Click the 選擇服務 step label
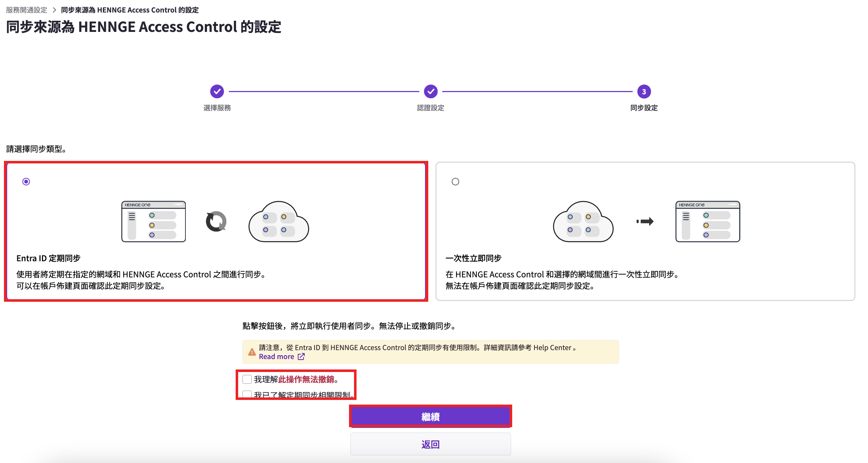 pos(217,108)
